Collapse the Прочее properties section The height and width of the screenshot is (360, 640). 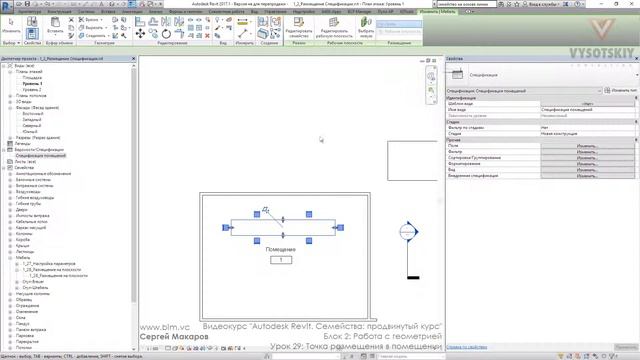(636, 140)
